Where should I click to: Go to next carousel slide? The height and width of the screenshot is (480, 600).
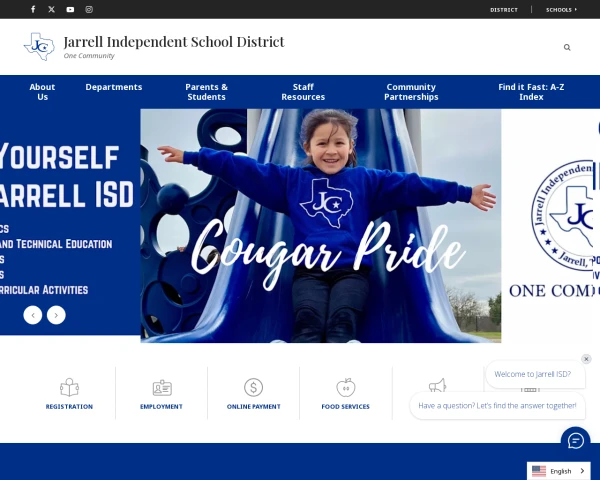click(56, 315)
